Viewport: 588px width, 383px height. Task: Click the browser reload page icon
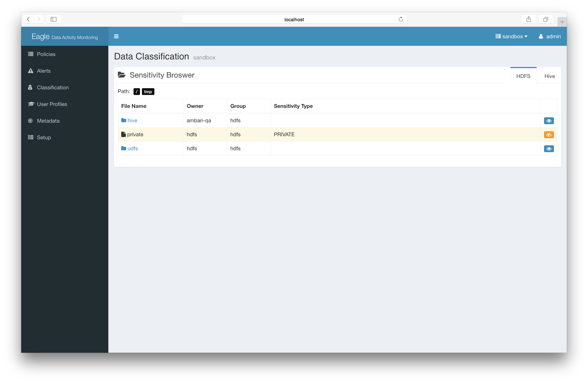pos(400,19)
